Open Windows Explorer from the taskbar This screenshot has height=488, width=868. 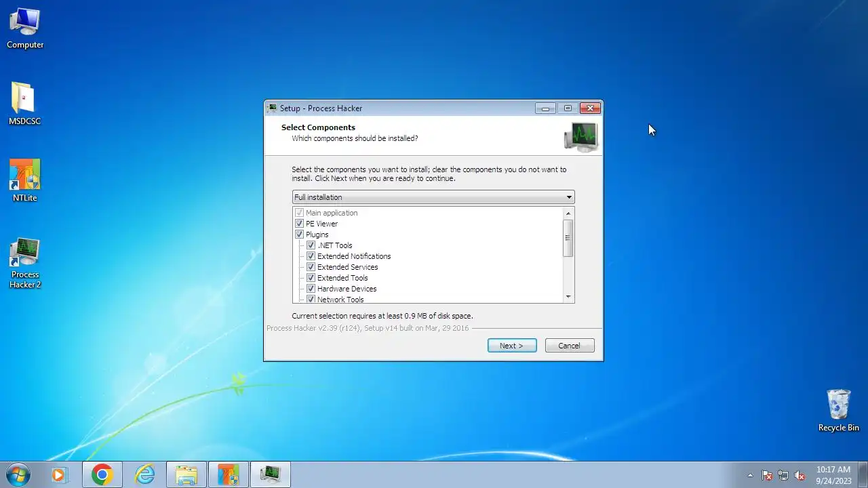pos(186,474)
